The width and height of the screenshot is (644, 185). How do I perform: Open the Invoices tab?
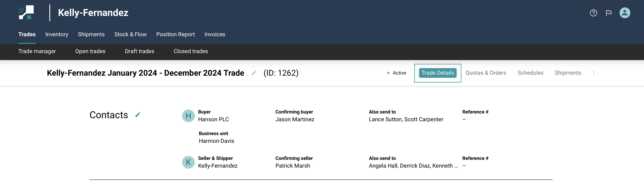[x=215, y=34]
